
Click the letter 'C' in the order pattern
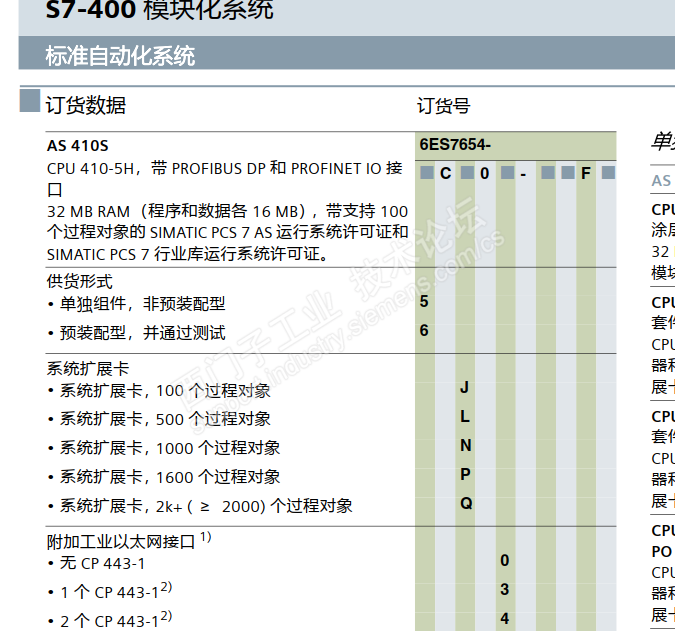446,173
